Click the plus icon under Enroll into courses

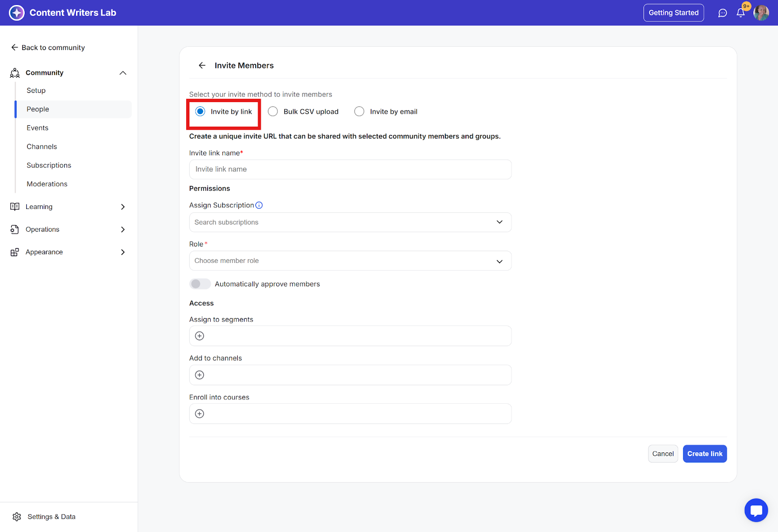tap(199, 414)
